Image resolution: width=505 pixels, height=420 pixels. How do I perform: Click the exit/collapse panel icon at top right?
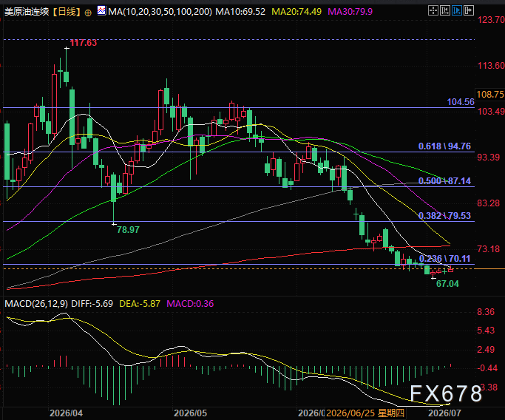click(x=469, y=10)
